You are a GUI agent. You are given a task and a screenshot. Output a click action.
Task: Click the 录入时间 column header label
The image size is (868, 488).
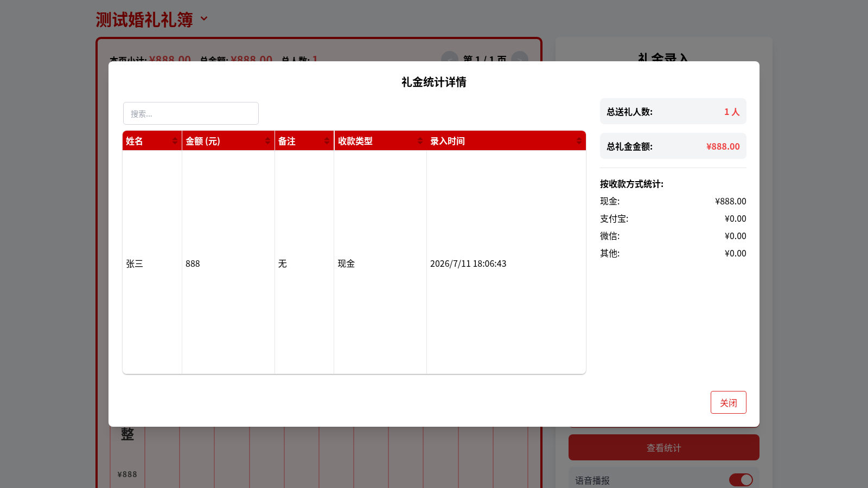point(448,141)
